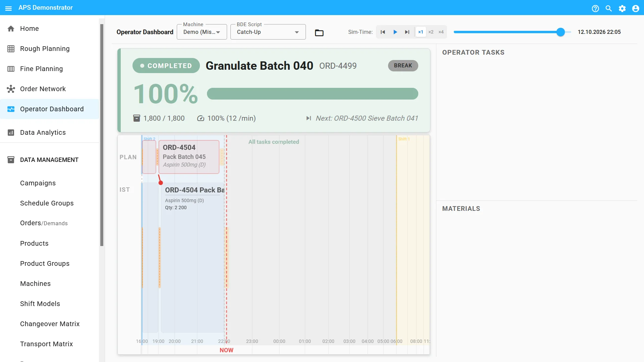Set simulation speed to x4
The width and height of the screenshot is (644, 362).
(441, 32)
